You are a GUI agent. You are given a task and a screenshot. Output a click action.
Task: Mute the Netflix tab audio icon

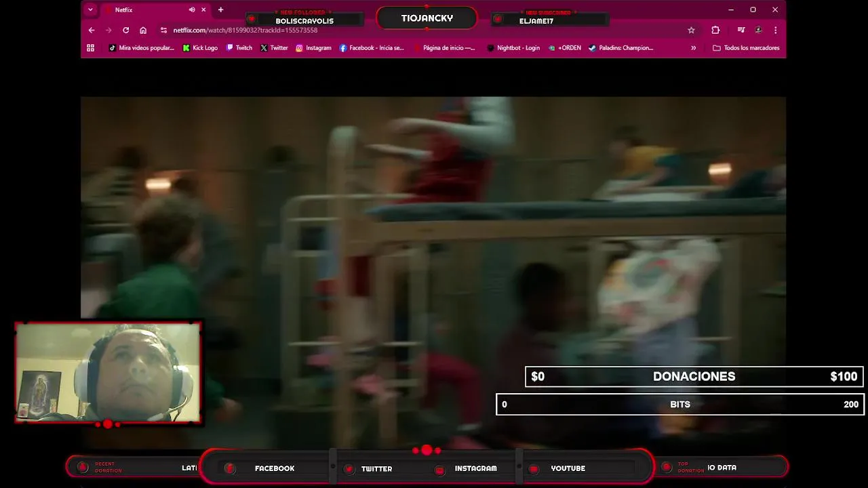point(192,9)
